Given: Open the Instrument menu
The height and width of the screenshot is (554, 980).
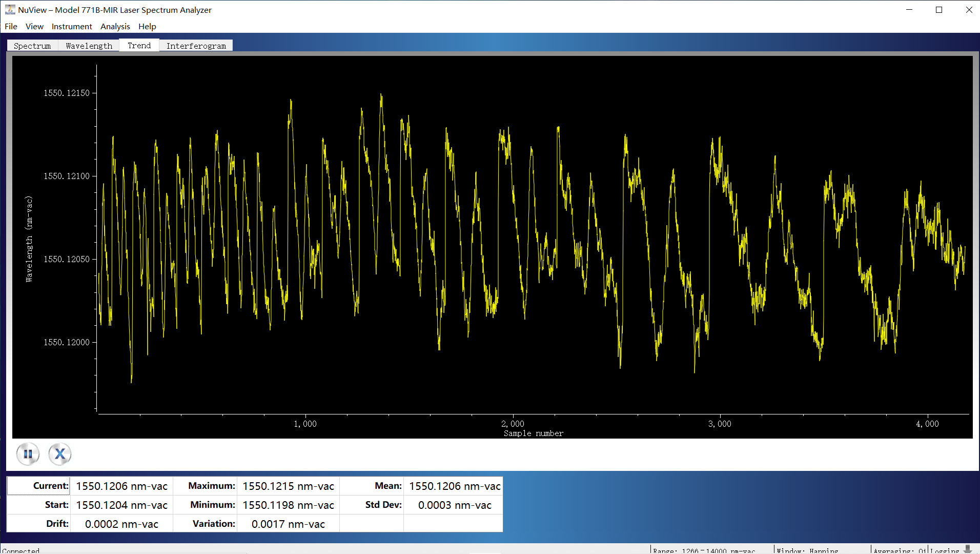Looking at the screenshot, I should coord(72,26).
